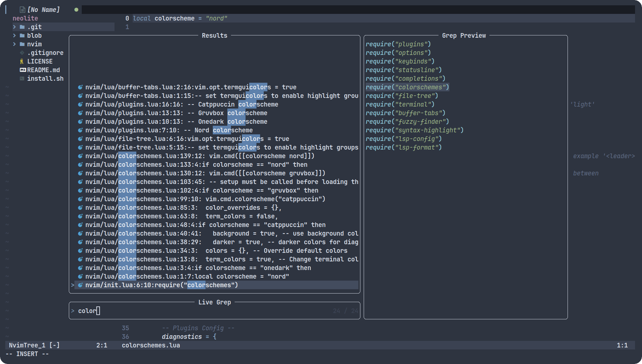Expand the nvim folder
Screen dimensions: 642x364
[15, 44]
